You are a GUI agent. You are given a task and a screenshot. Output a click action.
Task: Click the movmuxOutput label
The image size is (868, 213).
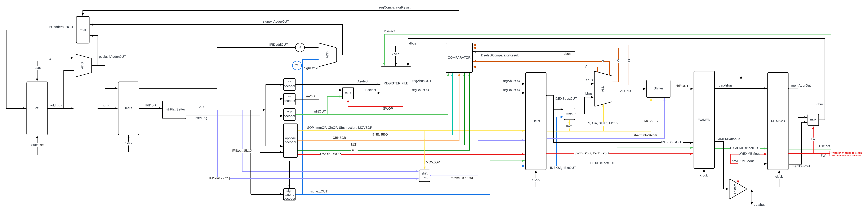point(462,178)
